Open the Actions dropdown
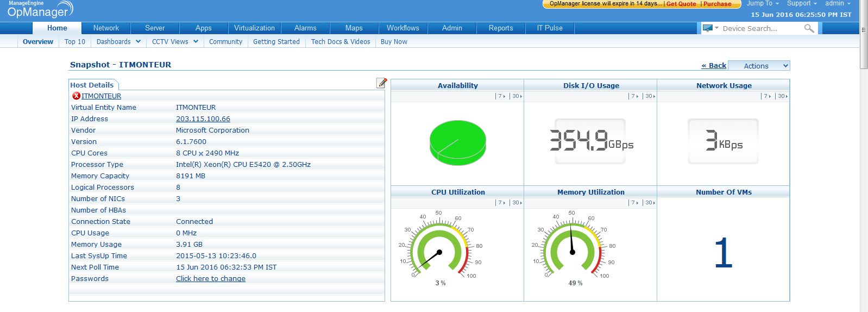This screenshot has width=868, height=312. [759, 66]
